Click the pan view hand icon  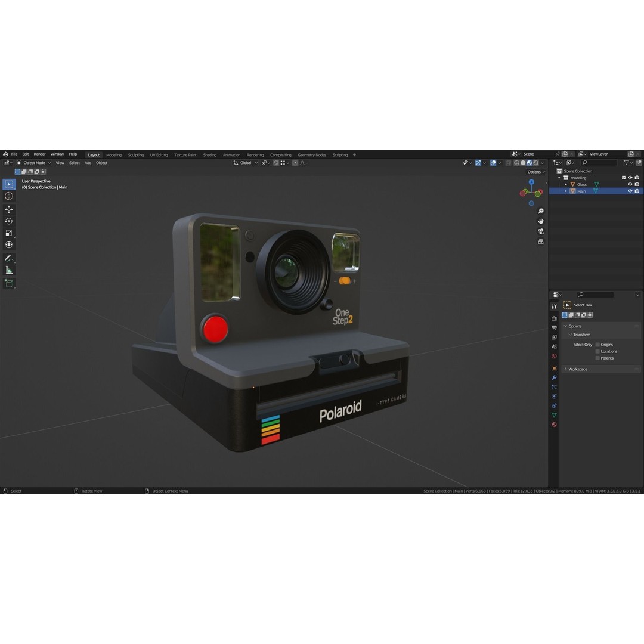541,221
